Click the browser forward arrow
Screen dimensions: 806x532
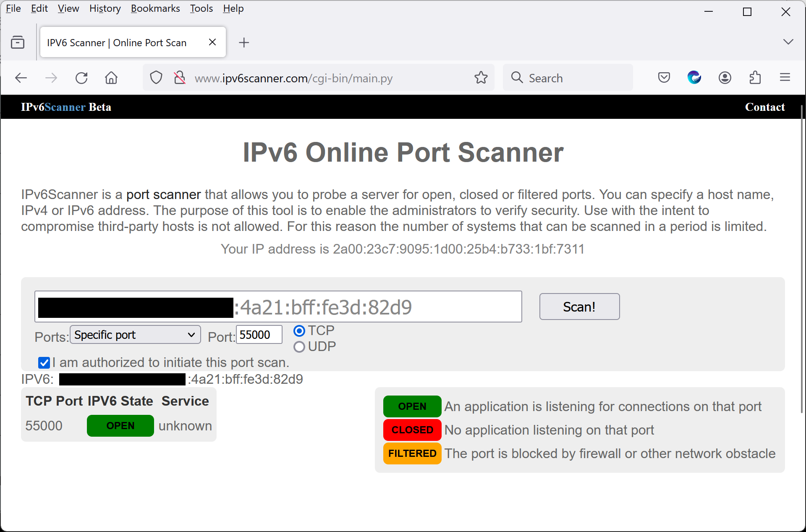pyautogui.click(x=51, y=78)
